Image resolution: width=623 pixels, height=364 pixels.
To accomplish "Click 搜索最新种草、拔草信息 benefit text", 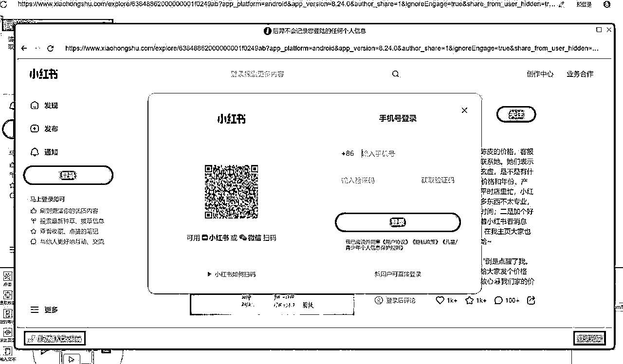I will (x=72, y=221).
